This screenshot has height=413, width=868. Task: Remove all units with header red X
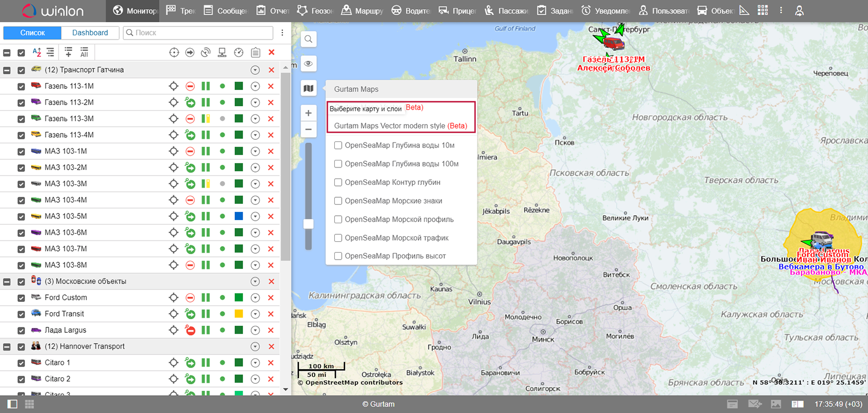point(271,52)
